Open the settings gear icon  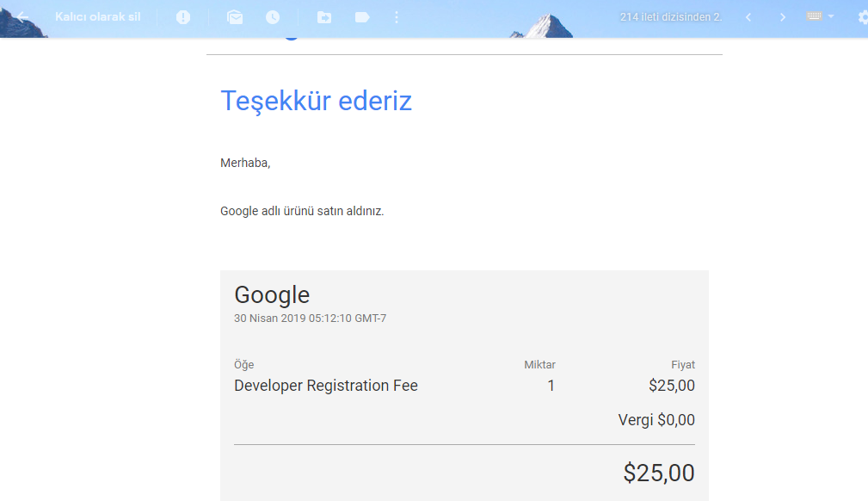click(863, 17)
